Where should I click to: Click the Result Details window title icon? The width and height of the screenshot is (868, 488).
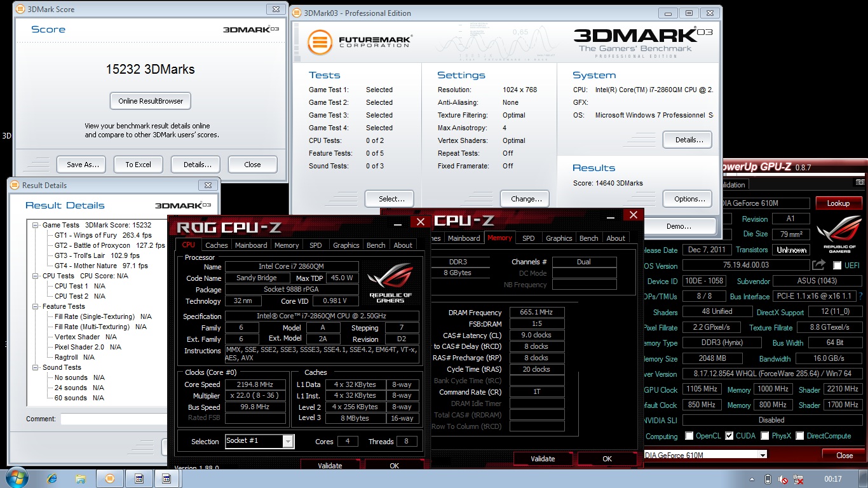pos(15,185)
